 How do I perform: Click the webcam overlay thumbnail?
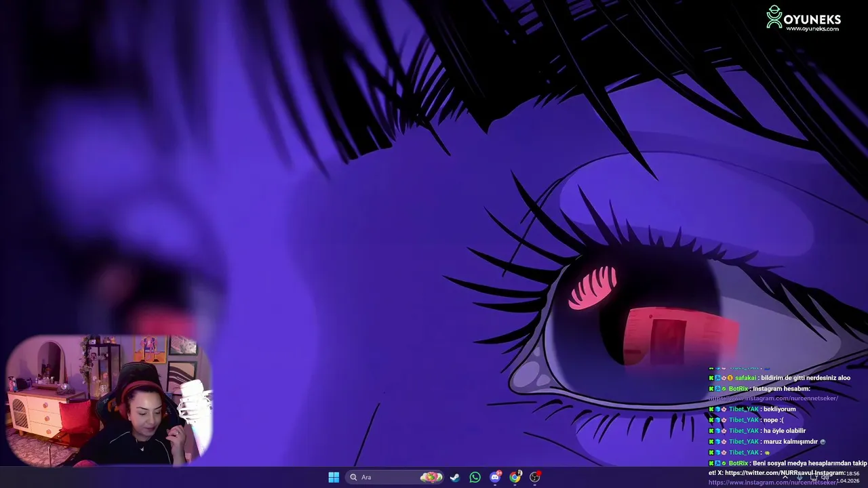(x=108, y=400)
